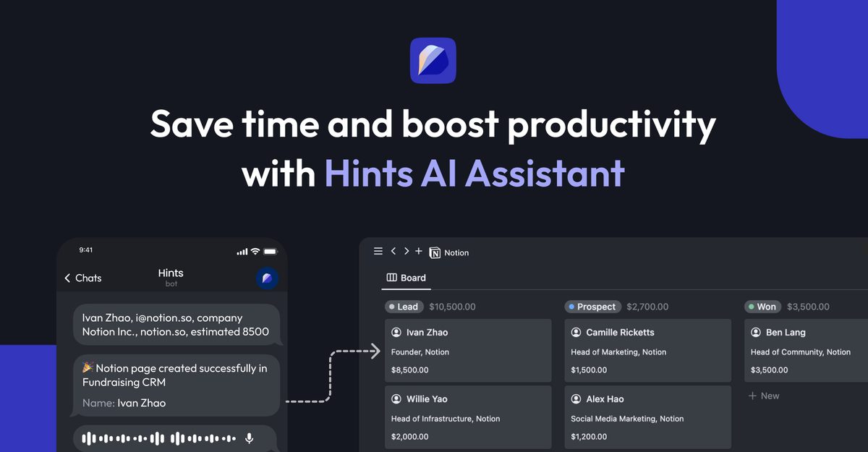Click the $2,000.00 amount

(410, 437)
